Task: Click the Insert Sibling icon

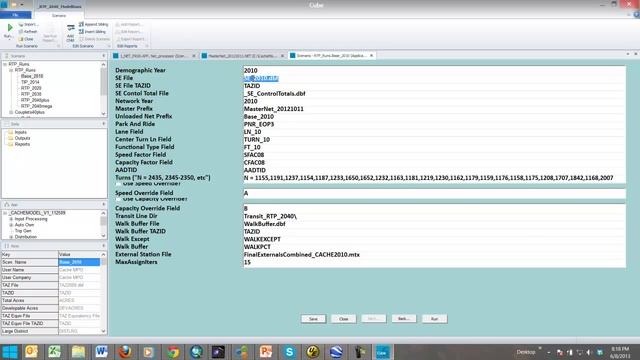Action: tap(81, 31)
